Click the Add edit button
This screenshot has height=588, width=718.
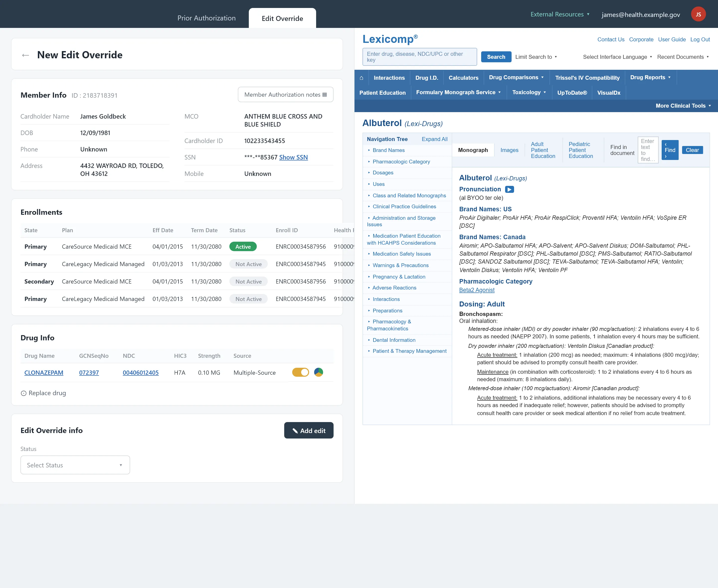[309, 431]
